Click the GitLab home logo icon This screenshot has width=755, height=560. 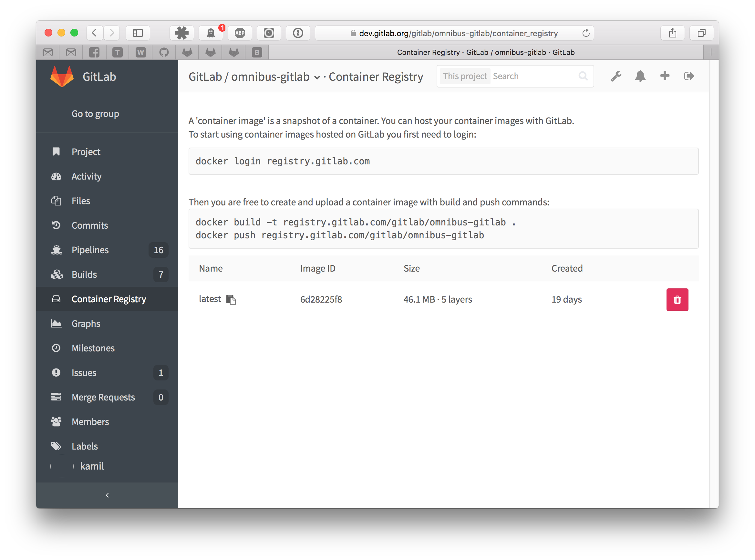pyautogui.click(x=61, y=76)
